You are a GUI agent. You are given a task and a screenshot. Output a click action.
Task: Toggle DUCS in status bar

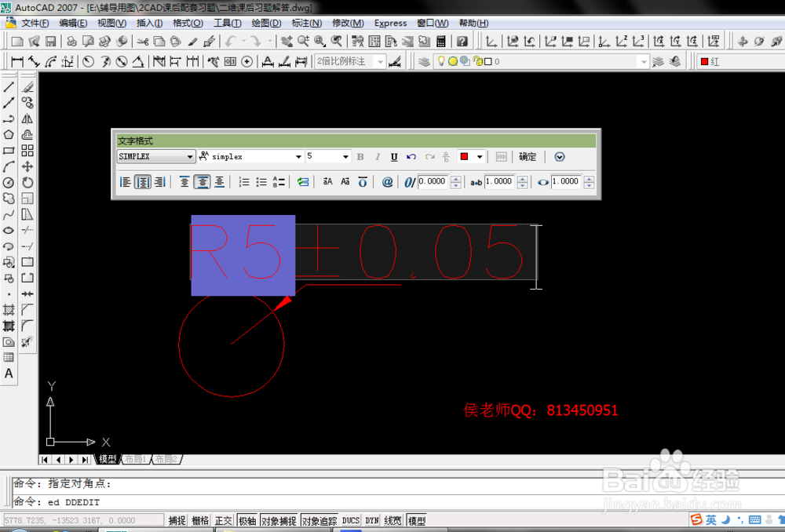pos(351,520)
